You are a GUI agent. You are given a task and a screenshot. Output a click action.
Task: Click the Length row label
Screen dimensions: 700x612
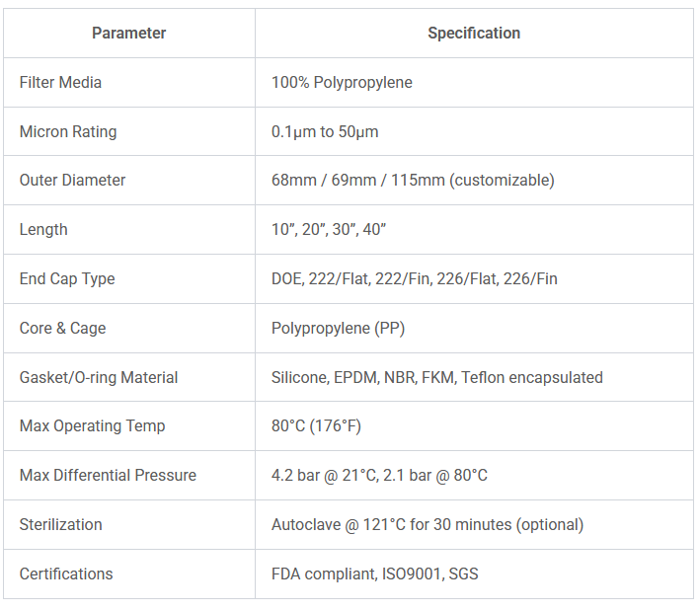pyautogui.click(x=43, y=230)
